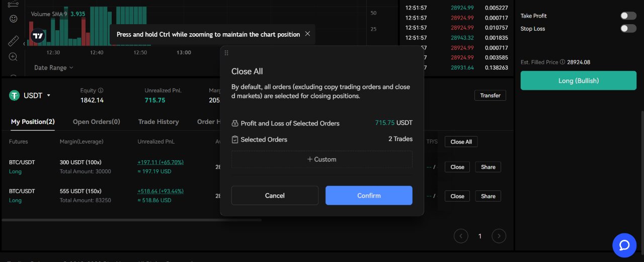Click the zoom in magnifier tool

coord(14,56)
